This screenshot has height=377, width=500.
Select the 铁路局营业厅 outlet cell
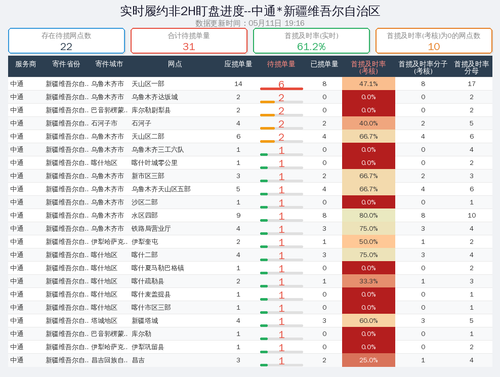151,229
